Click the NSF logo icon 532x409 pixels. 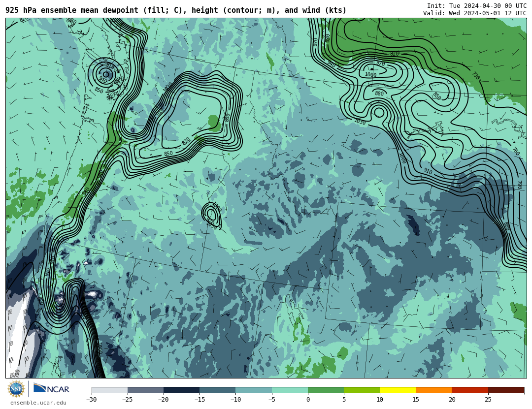(x=16, y=389)
